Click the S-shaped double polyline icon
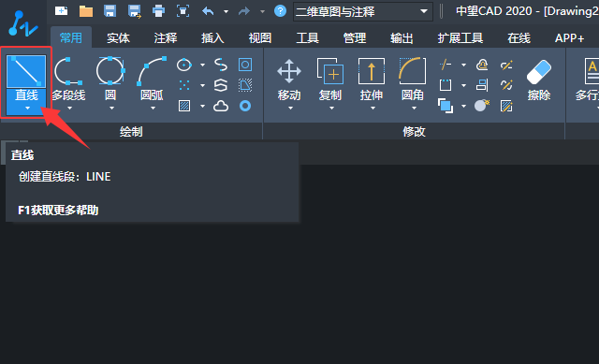 [x=221, y=85]
